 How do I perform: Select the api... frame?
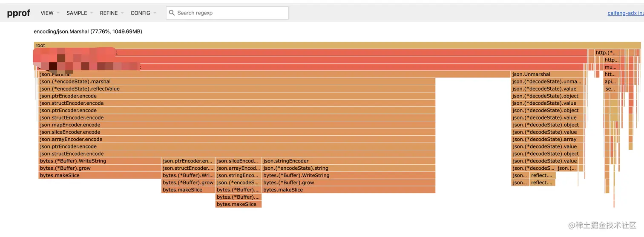[611, 82]
